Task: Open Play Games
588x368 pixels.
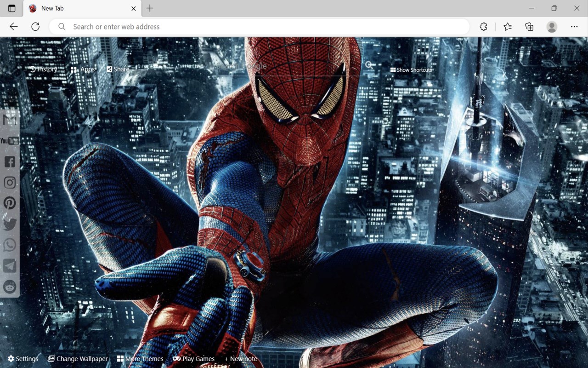Action: (x=193, y=359)
